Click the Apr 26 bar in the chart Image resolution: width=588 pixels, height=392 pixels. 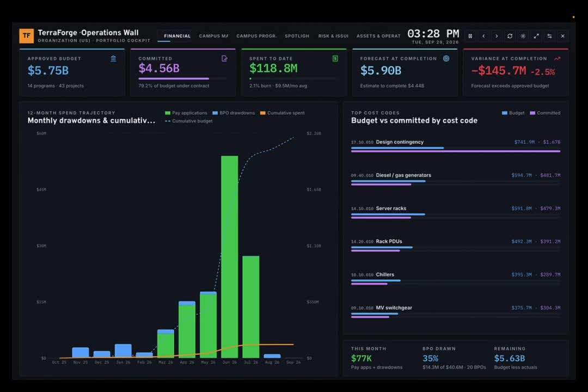pyautogui.click(x=187, y=329)
